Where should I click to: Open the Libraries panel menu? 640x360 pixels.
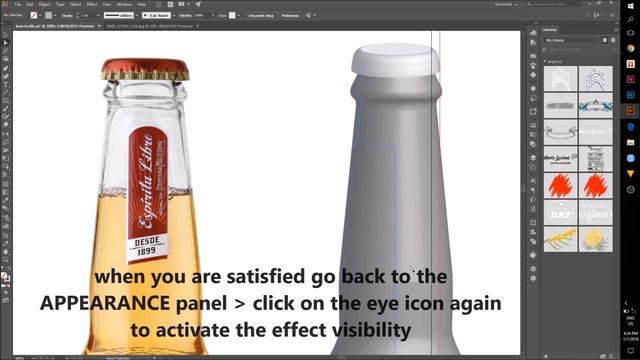pyautogui.click(x=616, y=30)
